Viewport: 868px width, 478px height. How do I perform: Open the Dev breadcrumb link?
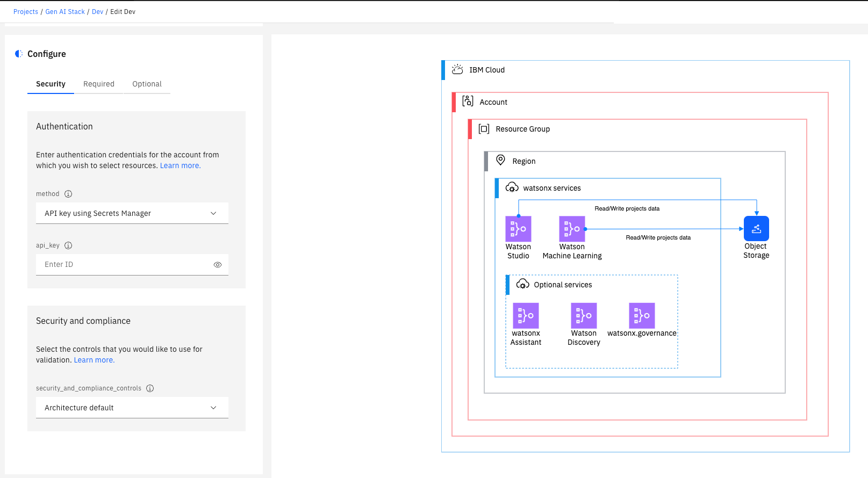[97, 12]
